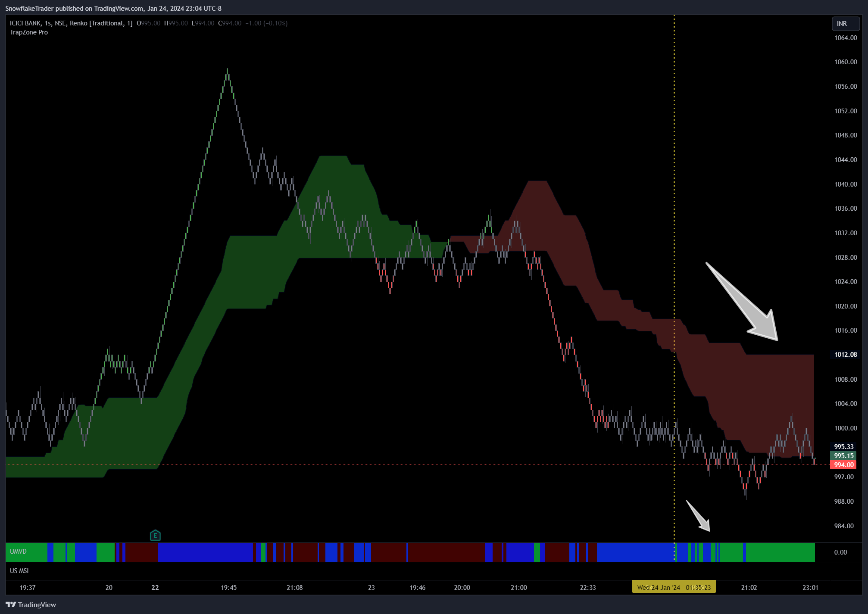Click the 19:45 time axis label
This screenshot has width=868, height=614.
pyautogui.click(x=229, y=588)
